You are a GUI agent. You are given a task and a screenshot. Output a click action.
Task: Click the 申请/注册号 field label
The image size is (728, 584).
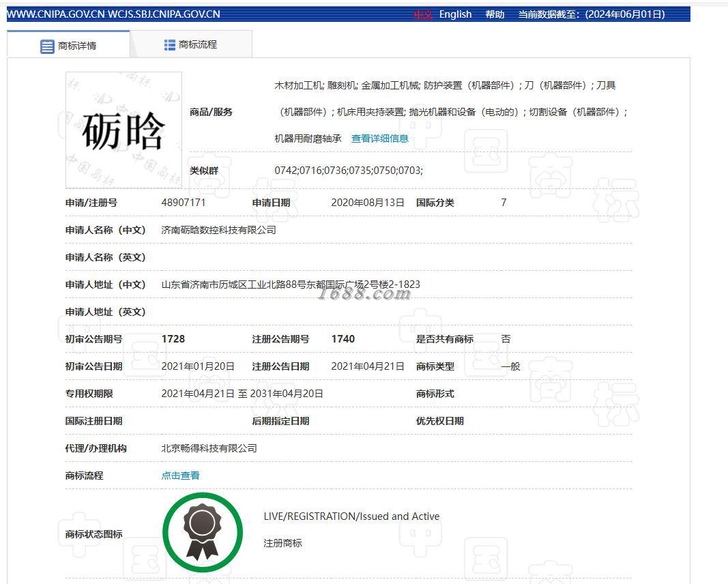coord(91,203)
